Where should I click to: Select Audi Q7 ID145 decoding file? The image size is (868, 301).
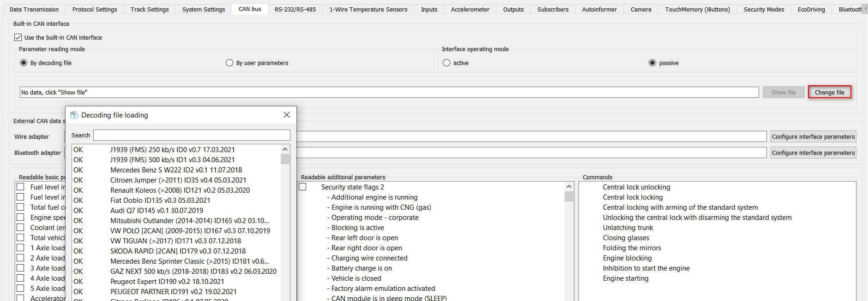(x=157, y=210)
